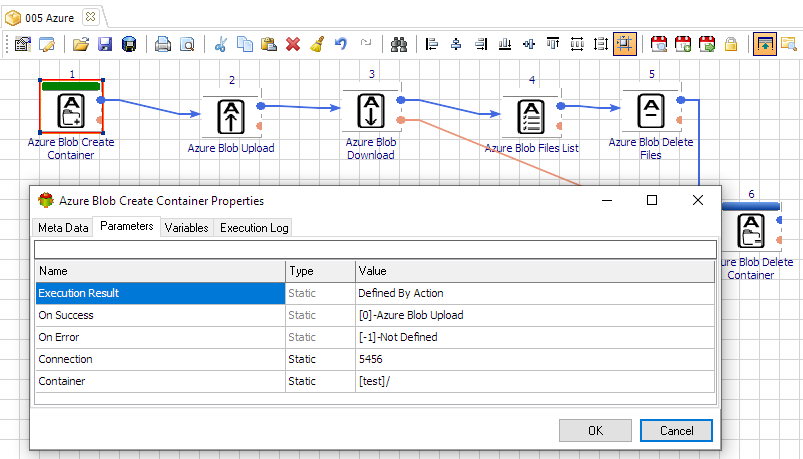Paste with the clipboard icon

(x=269, y=44)
